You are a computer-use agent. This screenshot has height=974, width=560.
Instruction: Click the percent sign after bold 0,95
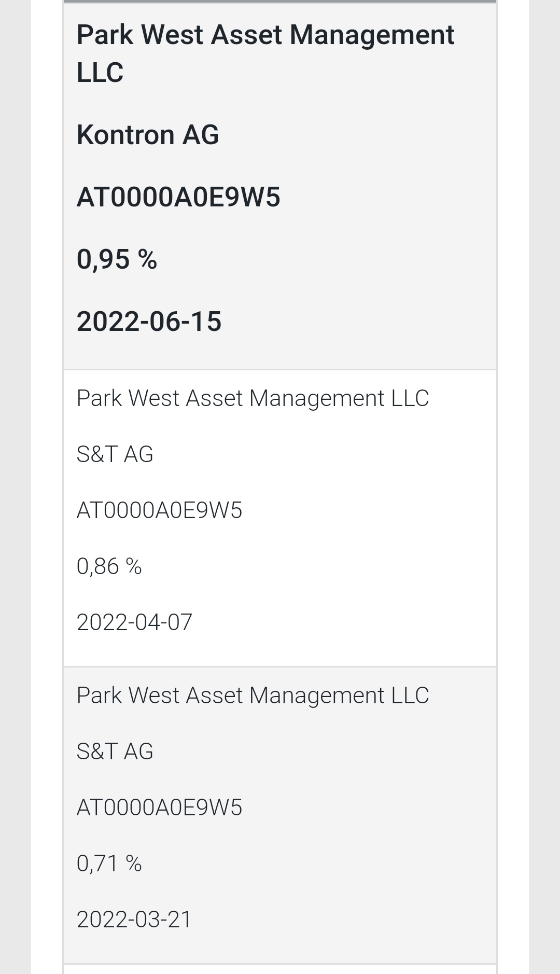(147, 259)
